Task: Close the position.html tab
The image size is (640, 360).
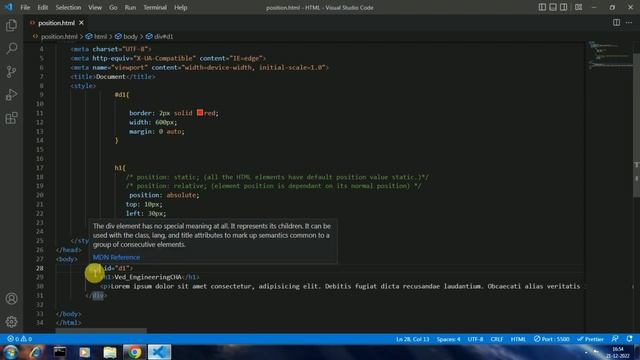Action: coord(81,23)
